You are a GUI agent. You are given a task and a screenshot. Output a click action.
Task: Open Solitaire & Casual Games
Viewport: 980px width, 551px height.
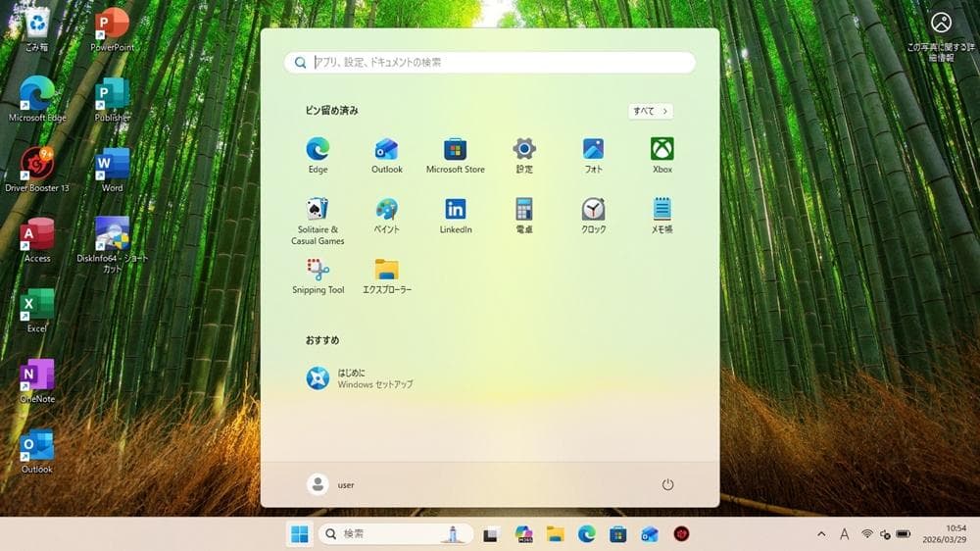pyautogui.click(x=318, y=221)
